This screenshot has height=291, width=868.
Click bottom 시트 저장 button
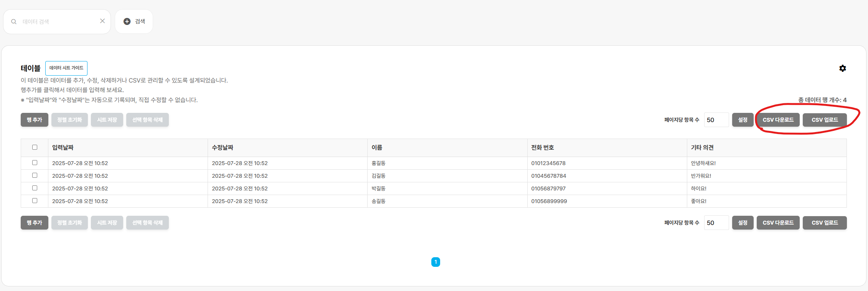click(x=107, y=223)
